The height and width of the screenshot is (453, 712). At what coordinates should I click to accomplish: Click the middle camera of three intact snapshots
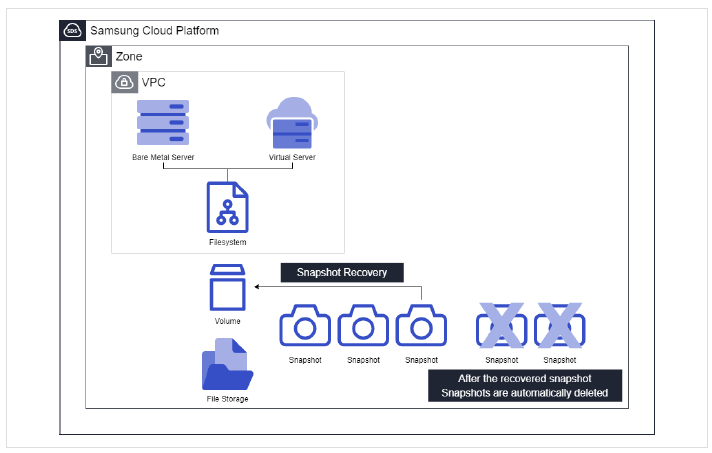(x=363, y=325)
